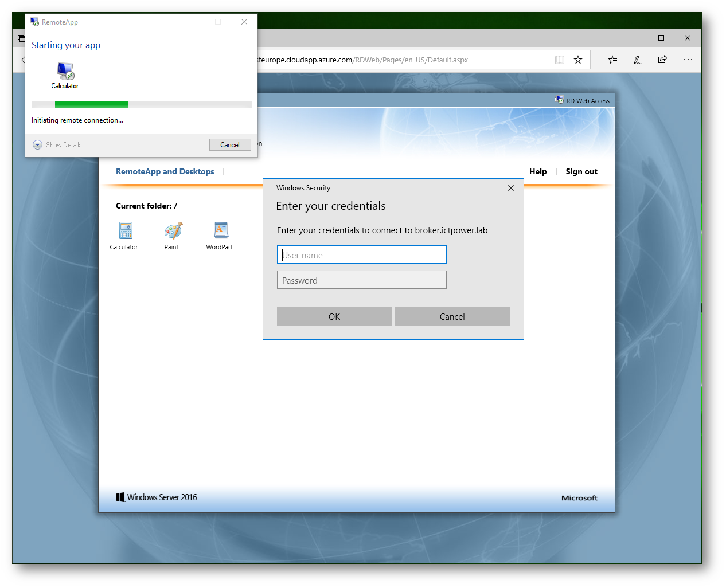Add page to favorites with star icon
This screenshot has height=588, width=726.
(x=578, y=60)
